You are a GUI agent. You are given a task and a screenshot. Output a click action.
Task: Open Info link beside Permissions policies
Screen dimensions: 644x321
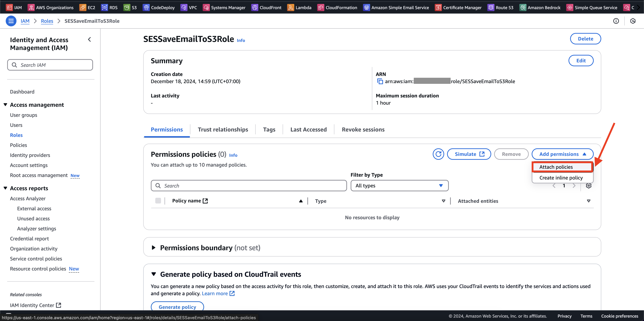coord(233,155)
